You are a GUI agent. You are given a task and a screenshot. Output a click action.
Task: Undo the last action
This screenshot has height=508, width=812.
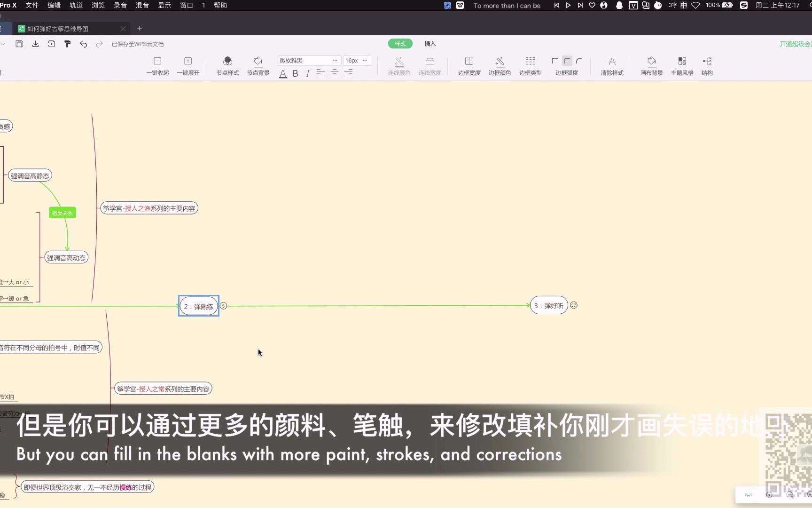tap(83, 44)
